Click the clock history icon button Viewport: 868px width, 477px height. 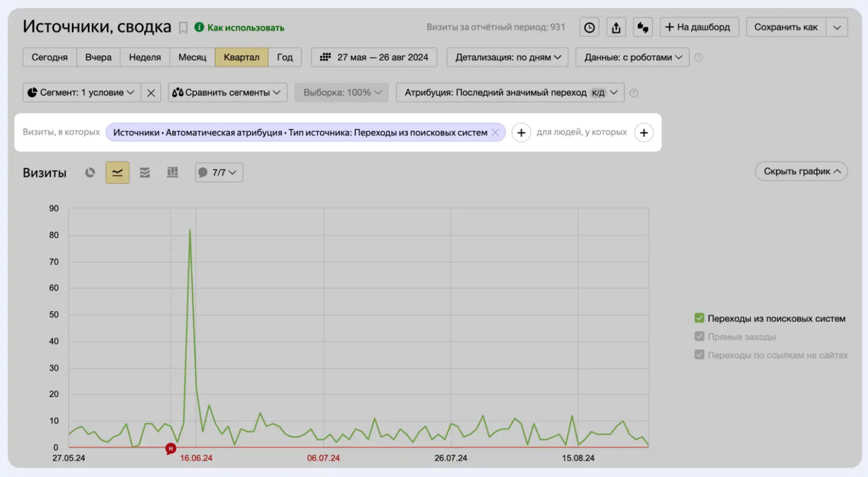click(589, 27)
